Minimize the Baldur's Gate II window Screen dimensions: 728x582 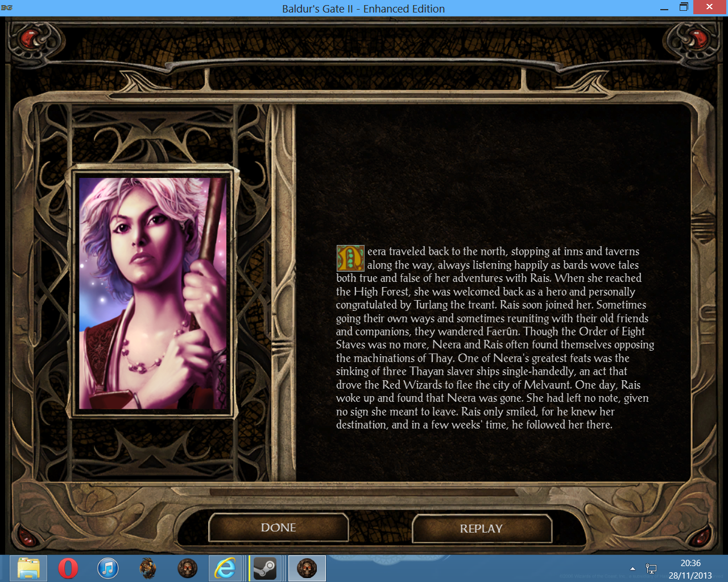664,8
